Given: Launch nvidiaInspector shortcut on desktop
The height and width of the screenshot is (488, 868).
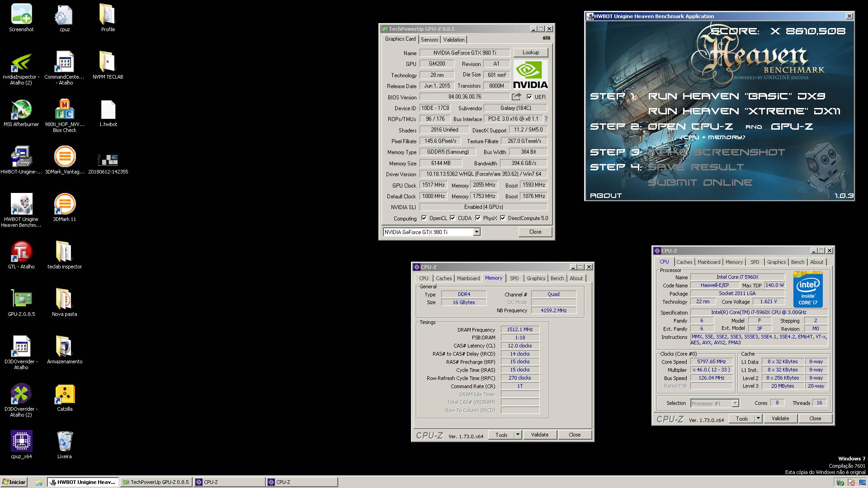Looking at the screenshot, I should (x=21, y=69).
